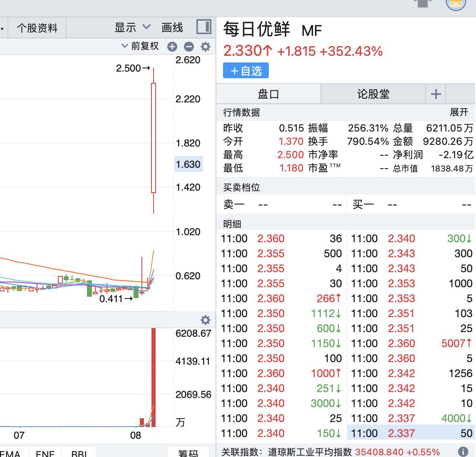The image size is (476, 457).
Task: Switch to the 论股堂 tab
Action: 373,94
